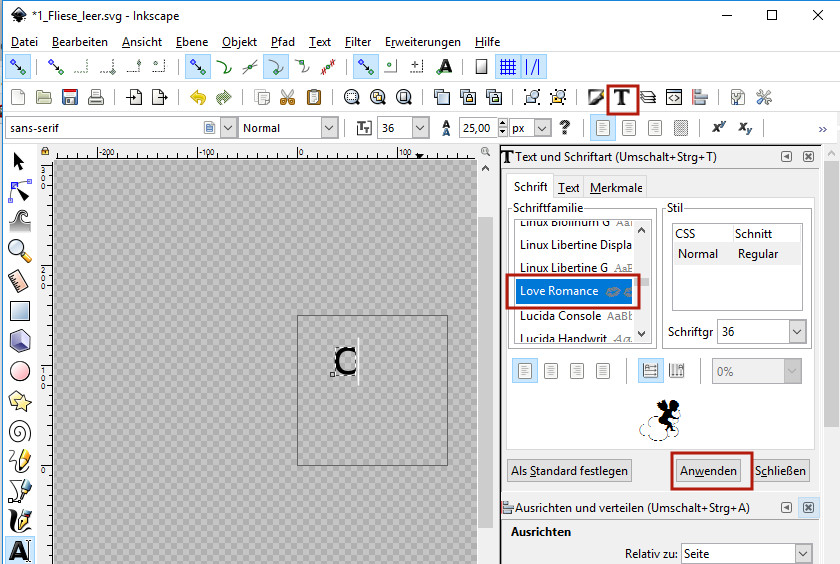Screen dimensions: 840x564
Task: Click the line spacing 25,00 field
Action: point(479,128)
